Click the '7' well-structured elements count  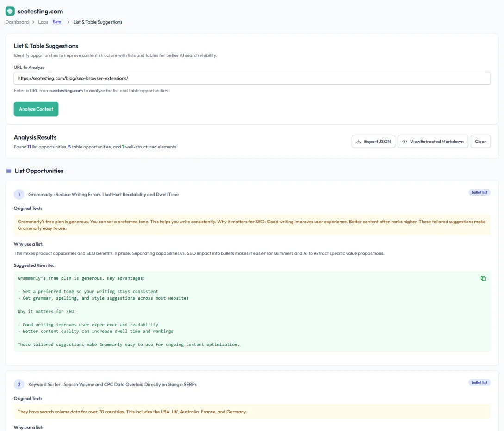point(123,147)
